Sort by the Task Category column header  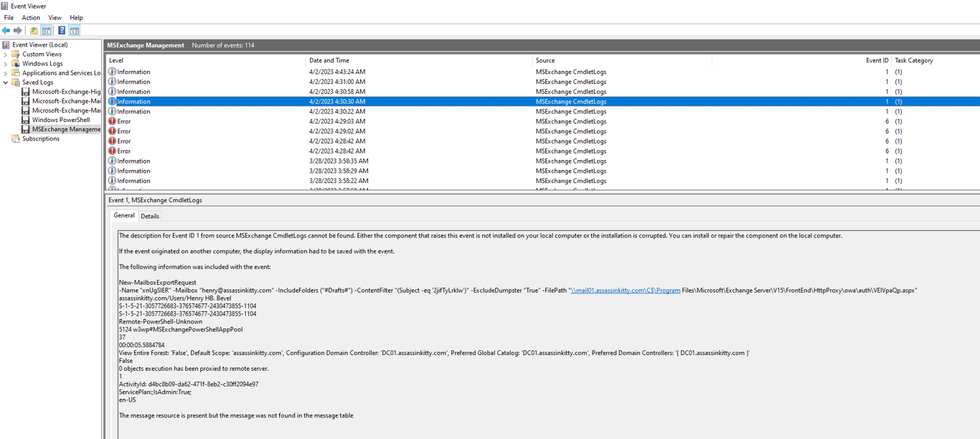(x=936, y=60)
